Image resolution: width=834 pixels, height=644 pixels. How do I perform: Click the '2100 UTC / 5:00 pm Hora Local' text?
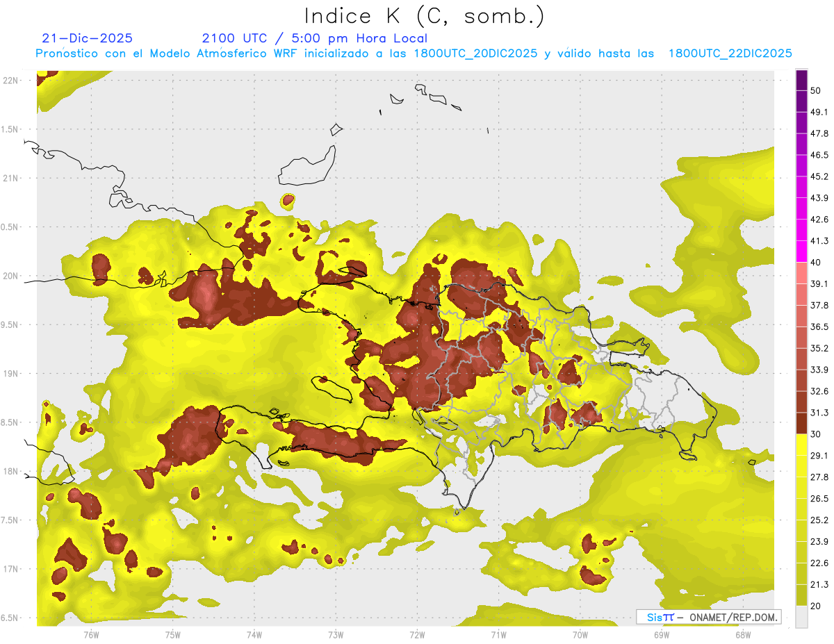click(x=314, y=38)
